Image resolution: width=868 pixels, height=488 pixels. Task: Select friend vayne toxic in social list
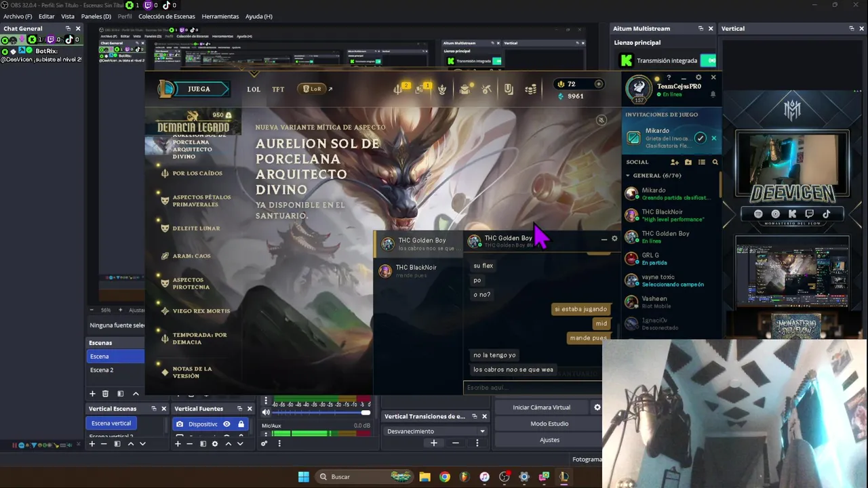click(670, 280)
